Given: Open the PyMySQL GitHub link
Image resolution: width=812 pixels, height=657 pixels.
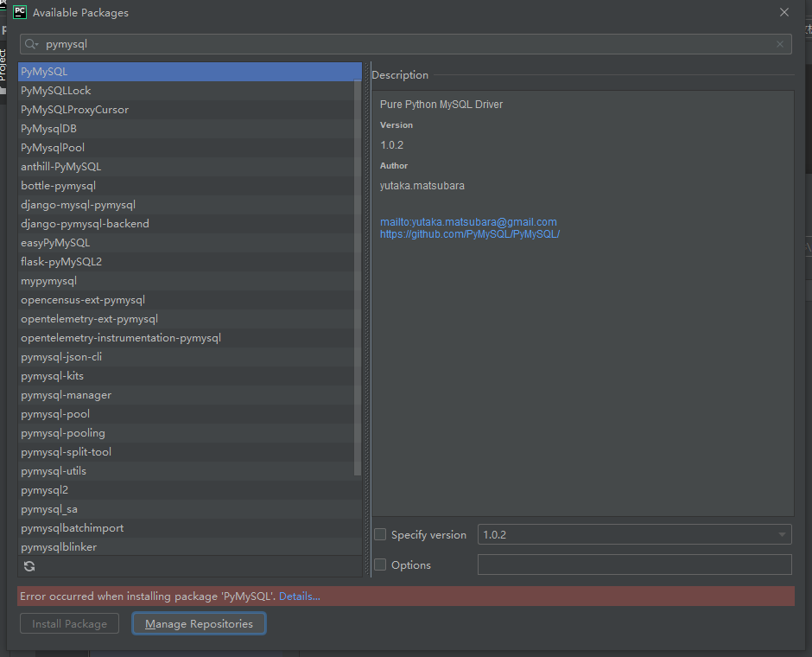Looking at the screenshot, I should 470,234.
